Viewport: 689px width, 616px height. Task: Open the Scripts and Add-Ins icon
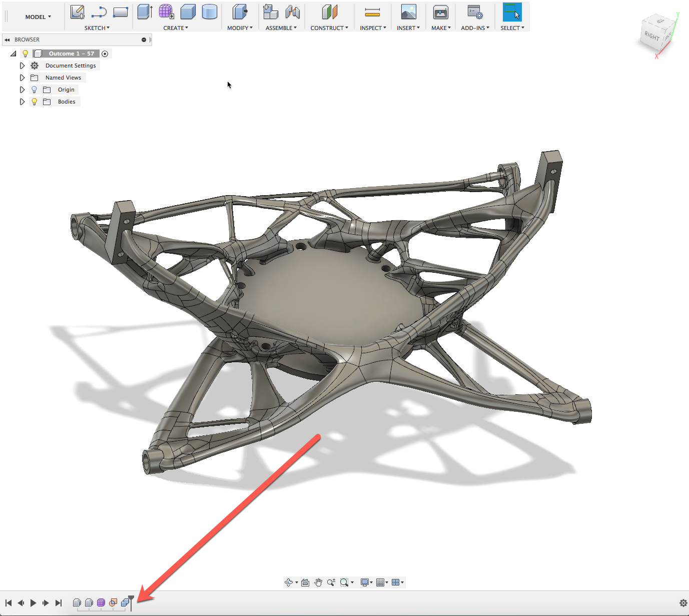click(474, 12)
